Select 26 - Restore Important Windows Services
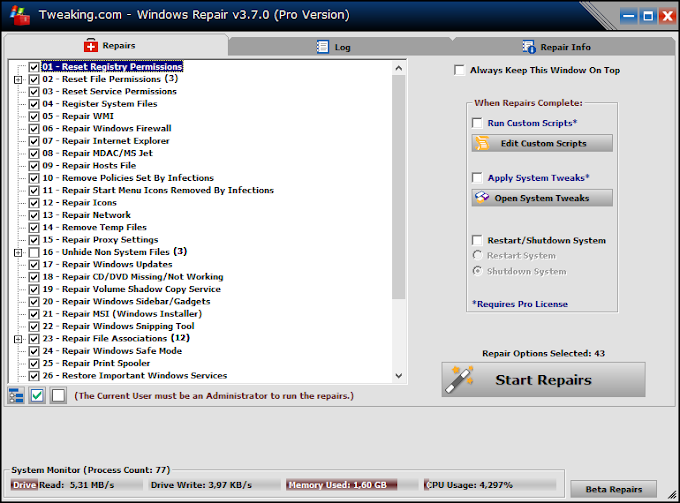680x503 pixels. click(x=134, y=376)
